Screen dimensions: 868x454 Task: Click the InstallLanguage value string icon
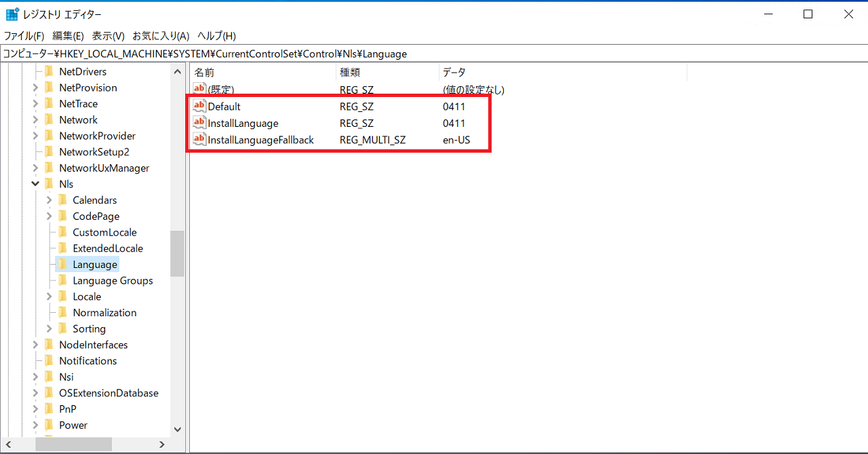(199, 123)
